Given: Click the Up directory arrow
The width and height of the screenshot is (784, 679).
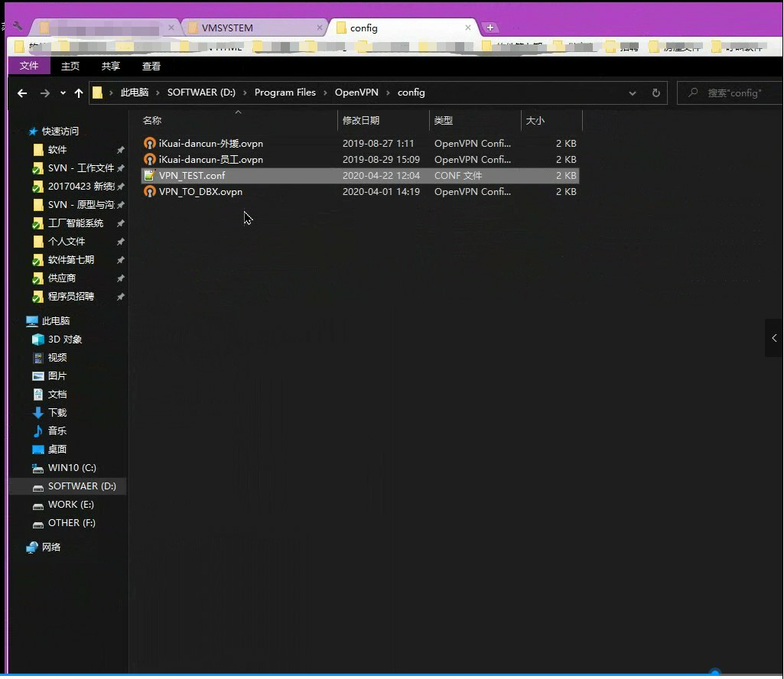Looking at the screenshot, I should 79,93.
